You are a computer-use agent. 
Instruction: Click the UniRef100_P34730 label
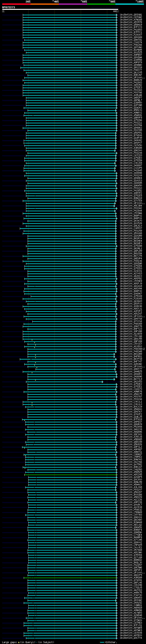coord(131,595)
